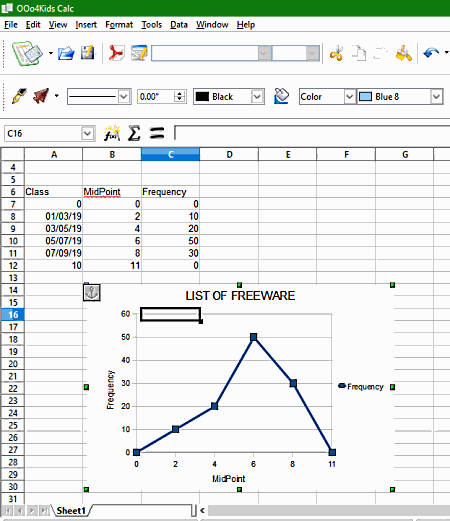
Task: Increase line width with the stepper up arrow
Action: point(180,93)
